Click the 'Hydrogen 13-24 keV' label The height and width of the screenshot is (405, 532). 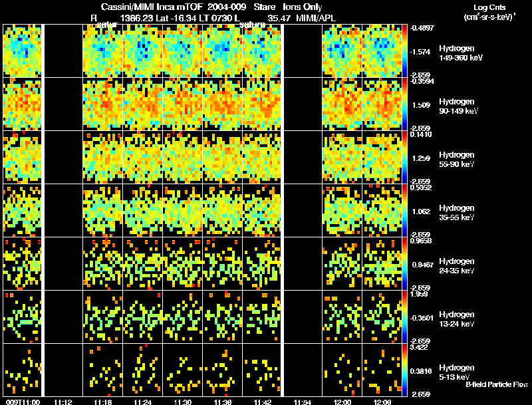pyautogui.click(x=457, y=319)
